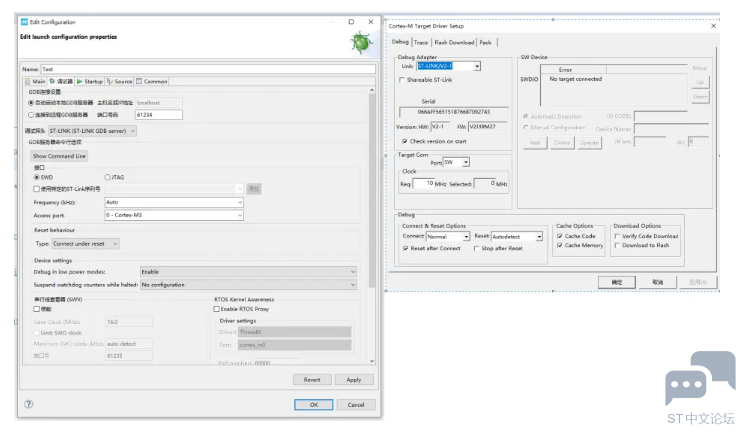Open the Suspend watchdog counters while halted dropdown
This screenshot has height=434, width=744.
(x=248, y=285)
